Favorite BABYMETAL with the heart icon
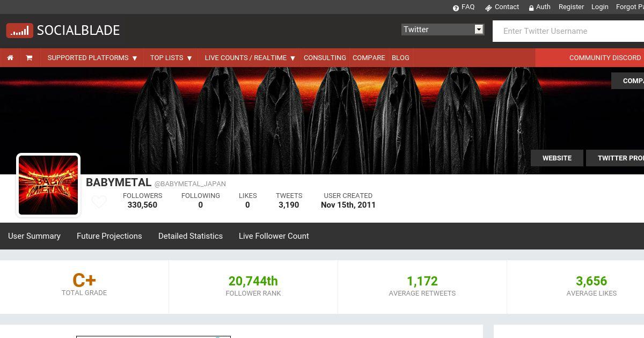The height and width of the screenshot is (338, 644). pos(99,202)
